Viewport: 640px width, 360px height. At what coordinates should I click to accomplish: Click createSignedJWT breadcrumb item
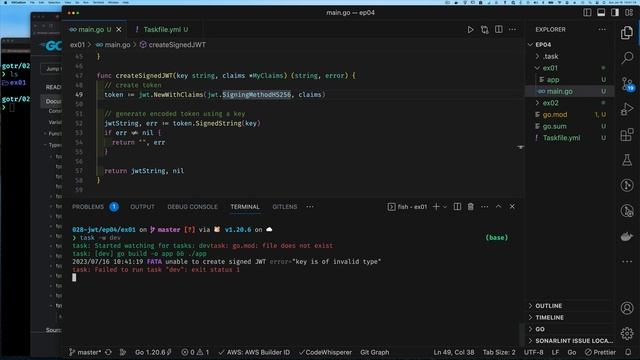(x=173, y=45)
